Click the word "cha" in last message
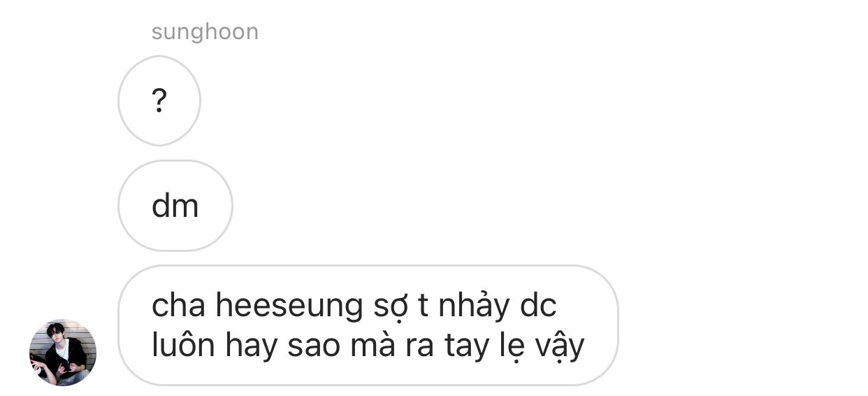Image resolution: width=868 pixels, height=396 pixels. (x=179, y=306)
